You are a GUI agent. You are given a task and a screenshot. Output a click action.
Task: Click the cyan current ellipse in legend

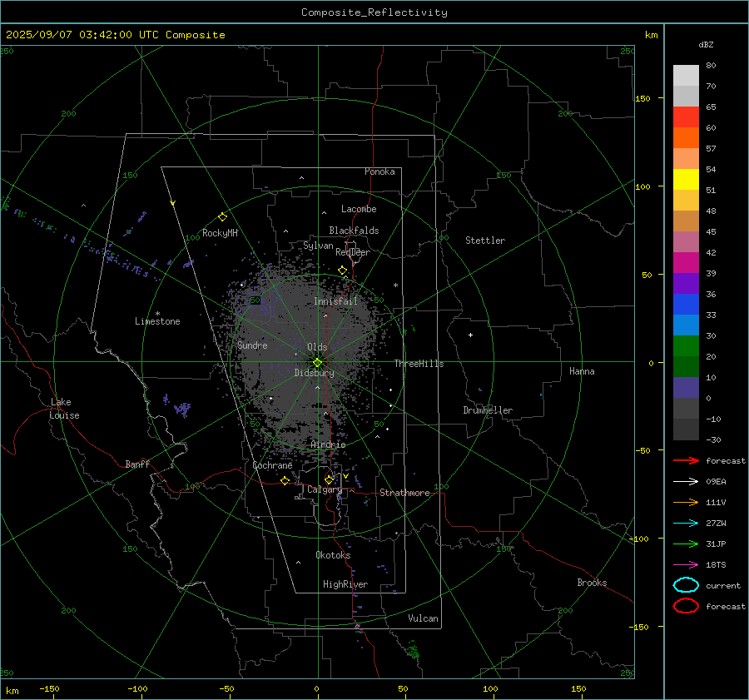pyautogui.click(x=686, y=585)
